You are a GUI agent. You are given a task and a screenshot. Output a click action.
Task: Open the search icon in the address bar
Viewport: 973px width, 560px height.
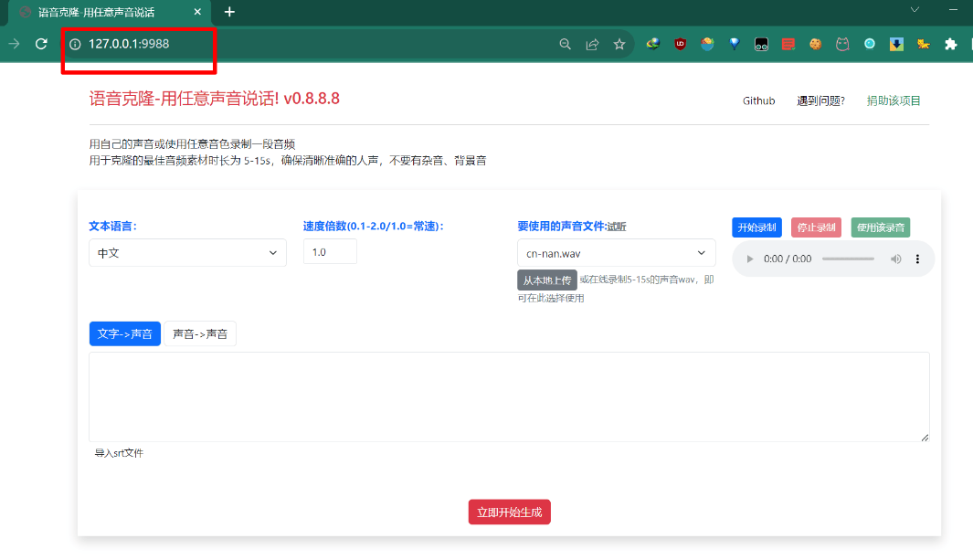(x=566, y=43)
